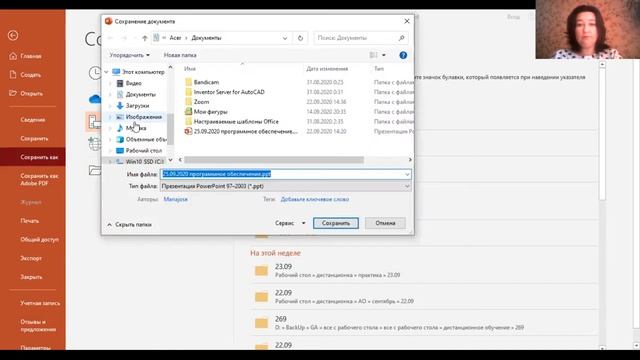The height and width of the screenshot is (360, 640).
Task: Collapse the Этот компьютер tree node
Action: coord(107,72)
